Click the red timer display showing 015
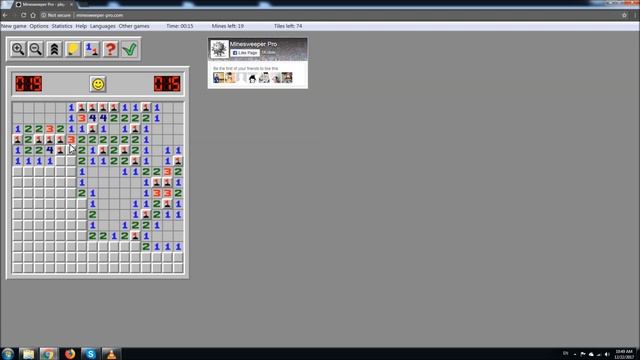The image size is (640, 360). pyautogui.click(x=167, y=84)
